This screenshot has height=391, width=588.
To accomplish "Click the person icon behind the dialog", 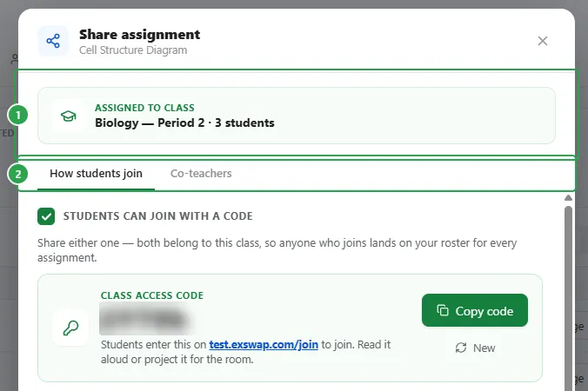I will (x=14, y=58).
